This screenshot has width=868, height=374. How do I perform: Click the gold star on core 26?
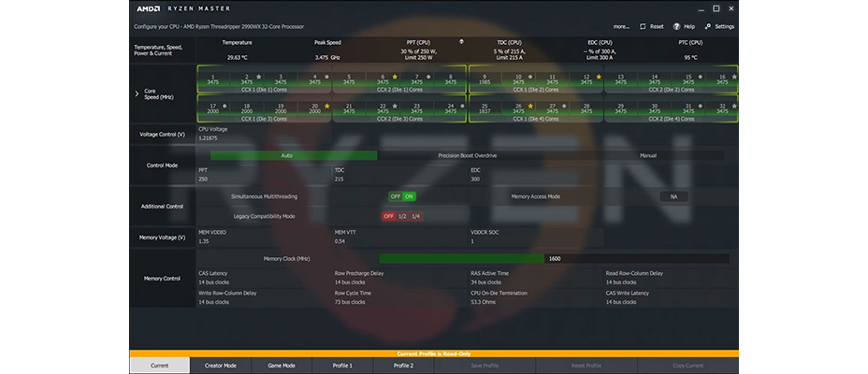530,105
